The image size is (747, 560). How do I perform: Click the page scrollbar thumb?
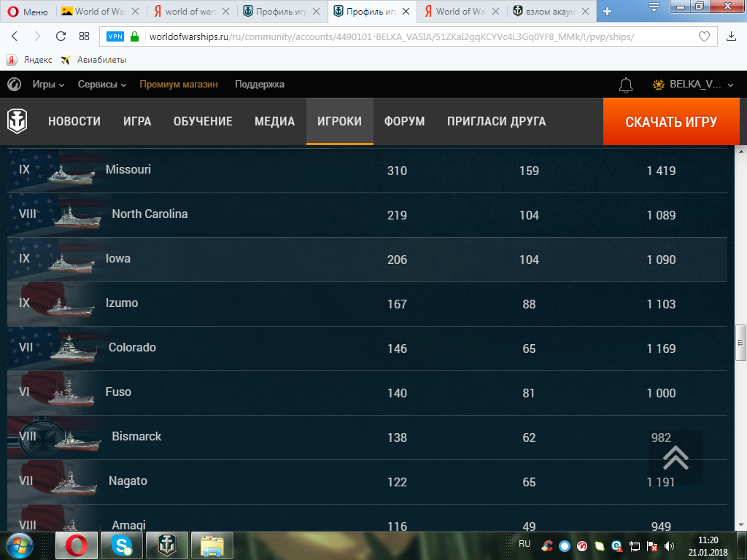[740, 343]
